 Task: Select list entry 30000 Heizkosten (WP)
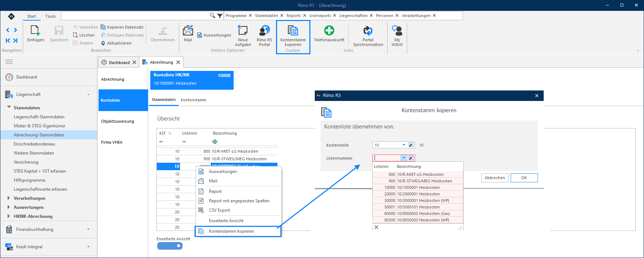(418, 200)
